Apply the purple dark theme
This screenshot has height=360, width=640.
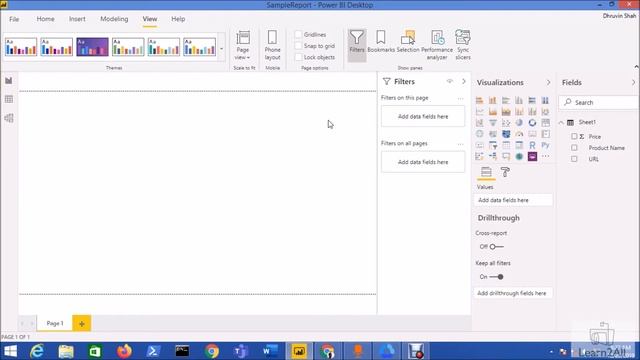click(92, 47)
